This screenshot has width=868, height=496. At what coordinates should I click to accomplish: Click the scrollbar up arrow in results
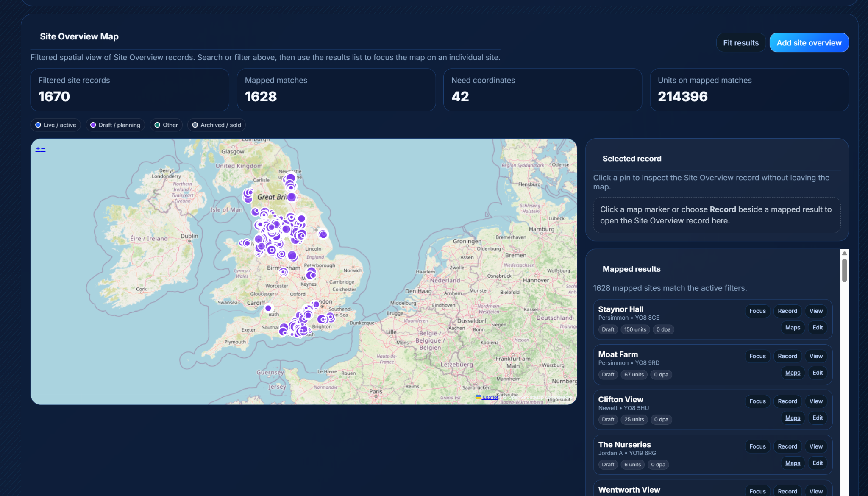click(844, 253)
